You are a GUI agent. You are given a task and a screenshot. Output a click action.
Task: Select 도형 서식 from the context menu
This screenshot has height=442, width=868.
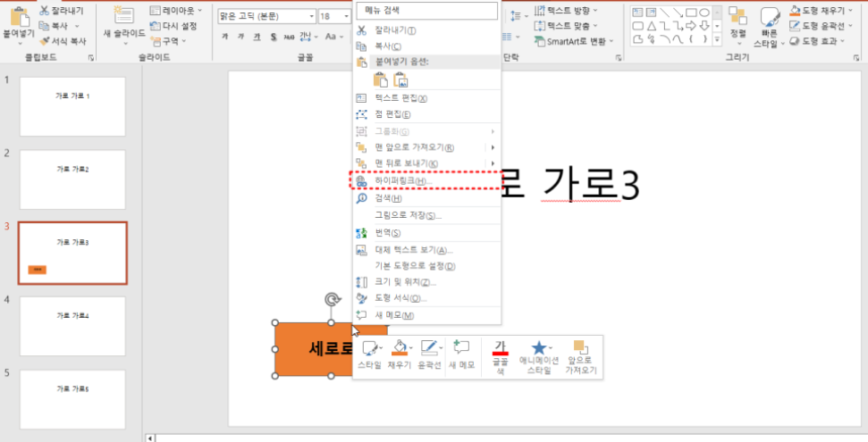pyautogui.click(x=400, y=298)
